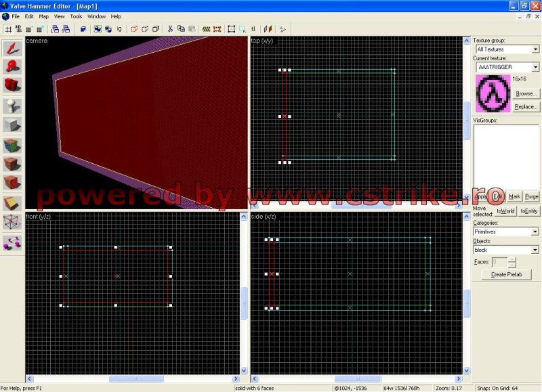Screen dimensions: 542x392
Task: Choose the Entity tool (light bulb)
Action: (x=12, y=106)
